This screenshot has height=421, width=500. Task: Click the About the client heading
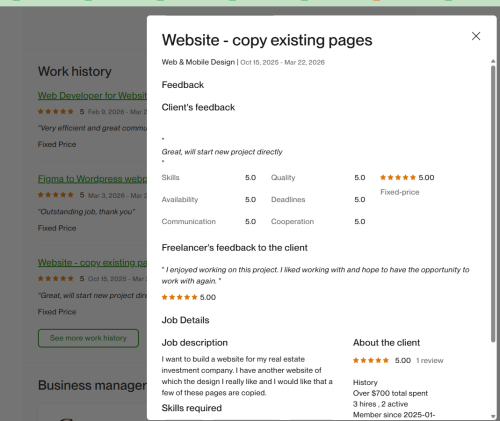click(x=386, y=343)
